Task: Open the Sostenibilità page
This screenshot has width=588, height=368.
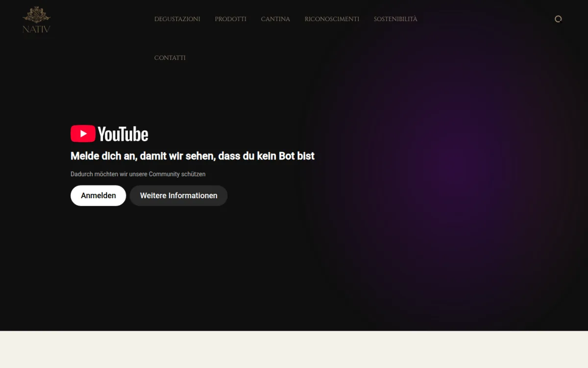Action: tap(395, 19)
